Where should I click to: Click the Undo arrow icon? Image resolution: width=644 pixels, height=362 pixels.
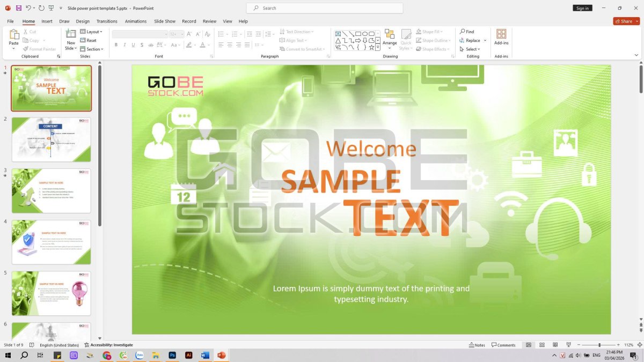[x=28, y=8]
